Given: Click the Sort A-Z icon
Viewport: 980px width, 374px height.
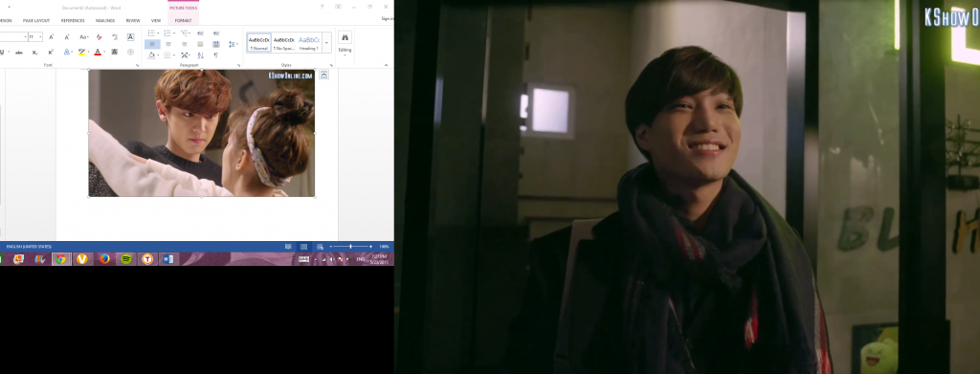Looking at the screenshot, I should point(200,55).
